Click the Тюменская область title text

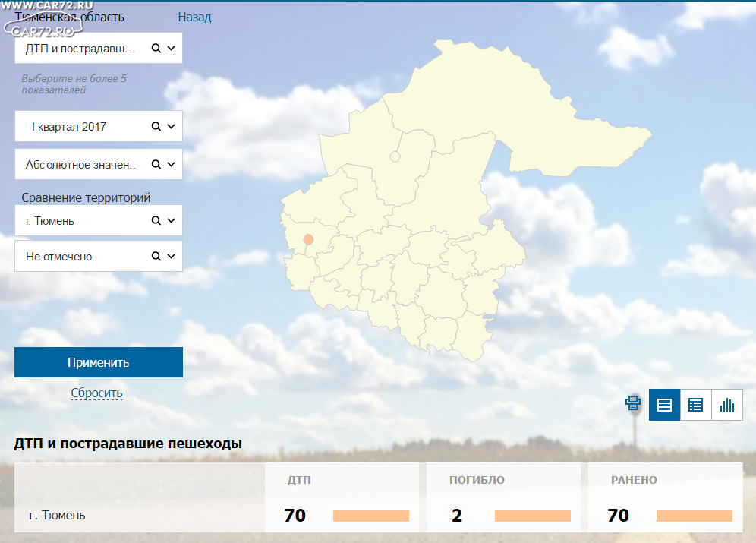(69, 17)
